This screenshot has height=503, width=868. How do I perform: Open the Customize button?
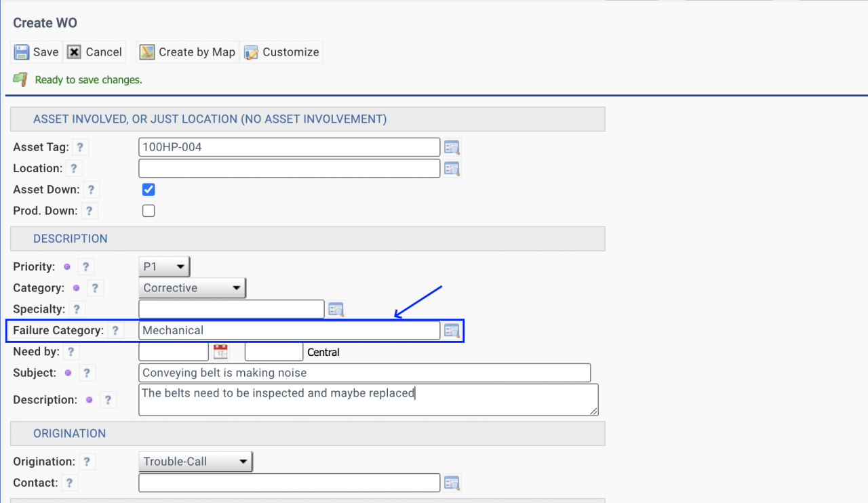coord(281,52)
